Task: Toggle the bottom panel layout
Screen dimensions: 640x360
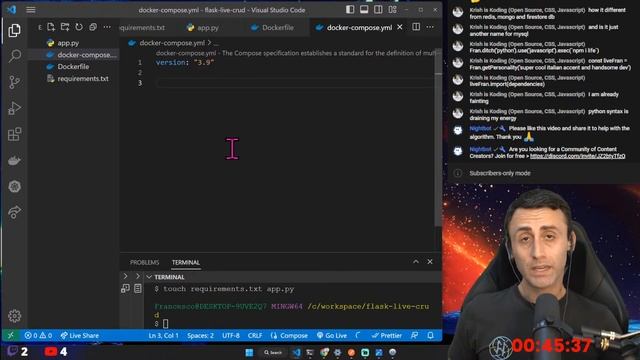Action: pyautogui.click(x=364, y=9)
